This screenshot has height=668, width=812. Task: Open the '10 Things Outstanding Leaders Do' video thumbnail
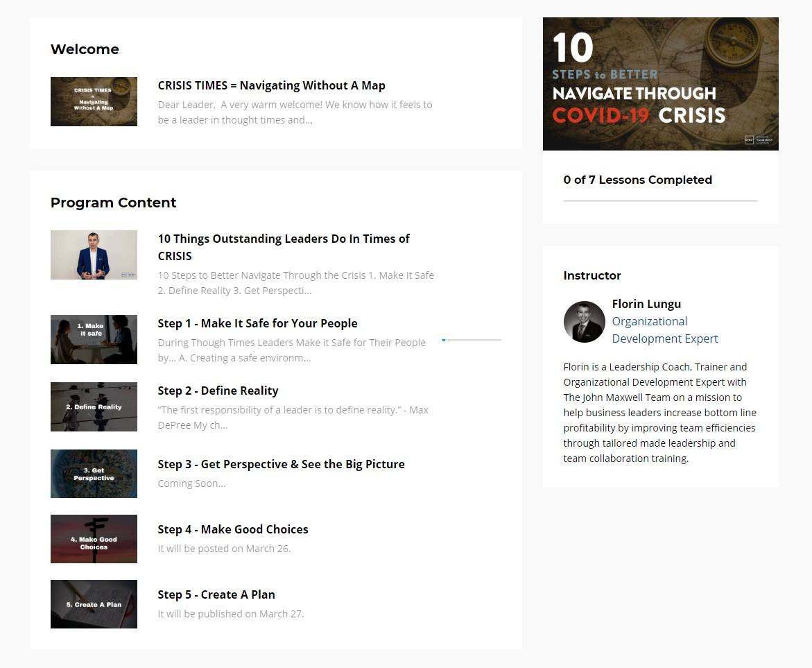click(94, 255)
